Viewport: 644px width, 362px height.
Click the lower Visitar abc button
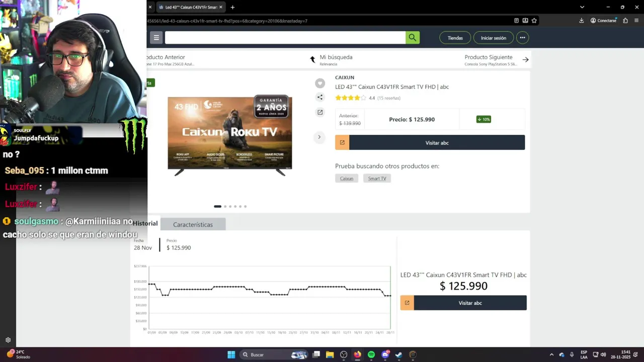click(470, 303)
